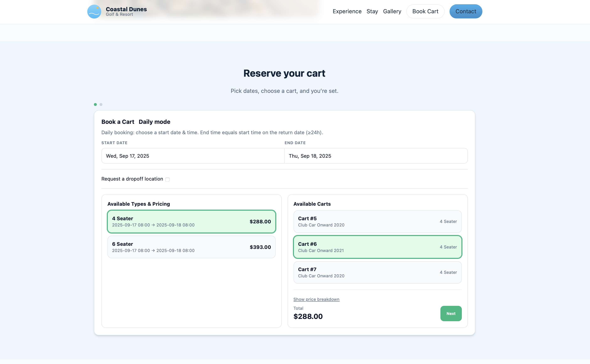Click the Coastal Dunes sun logo icon
The width and height of the screenshot is (590, 364).
94,12
